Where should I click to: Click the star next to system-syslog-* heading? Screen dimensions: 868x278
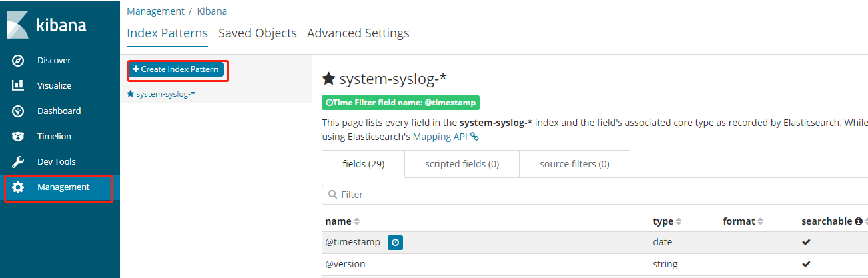tap(328, 79)
